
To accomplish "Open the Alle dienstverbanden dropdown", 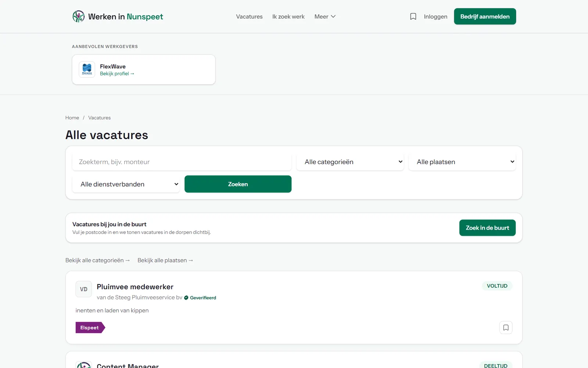I will (126, 184).
